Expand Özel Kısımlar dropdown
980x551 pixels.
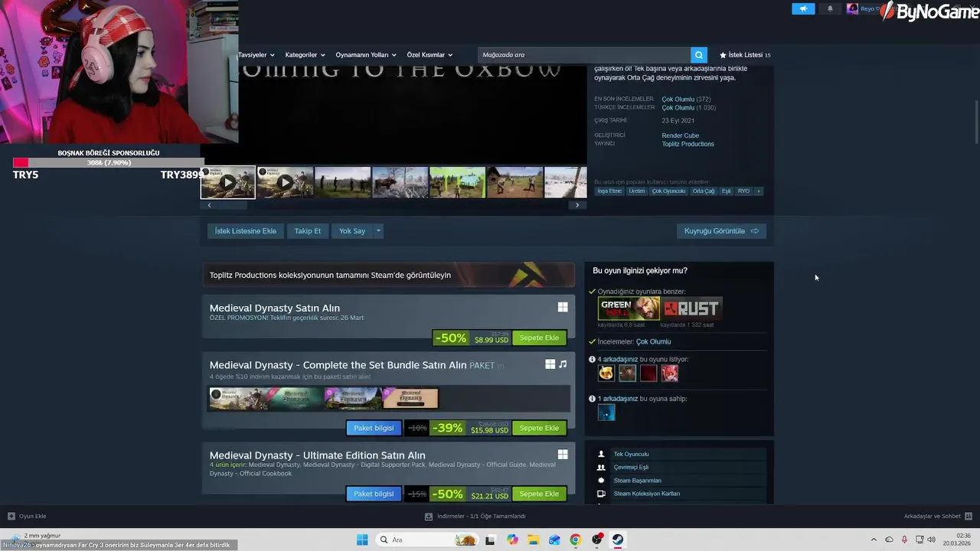430,55
